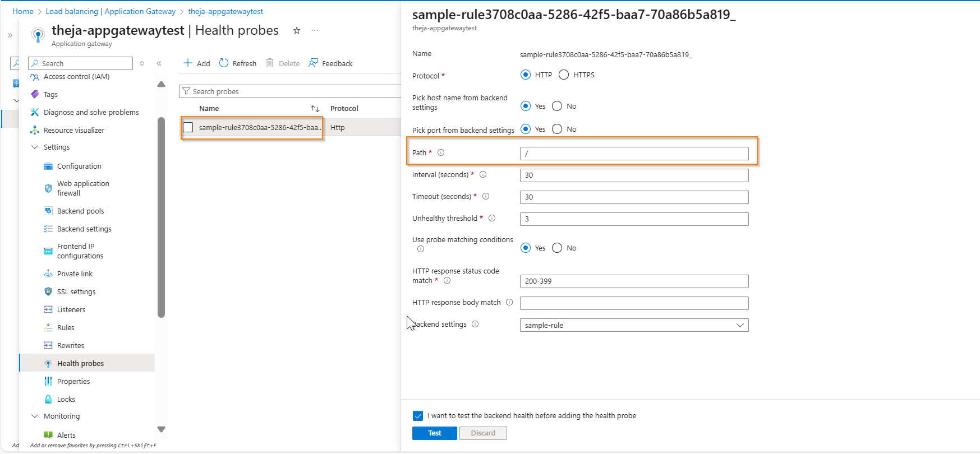The width and height of the screenshot is (980, 454).
Task: Choose No for pick port from backend settings
Action: [557, 129]
